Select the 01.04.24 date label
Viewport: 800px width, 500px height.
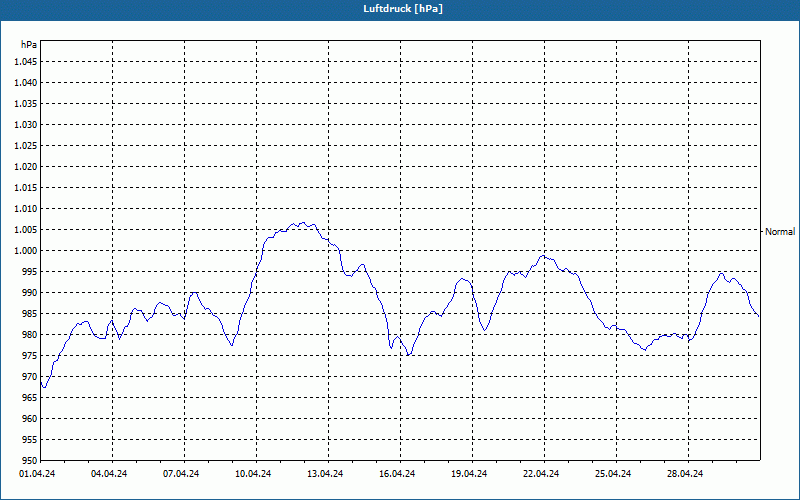pos(37,474)
